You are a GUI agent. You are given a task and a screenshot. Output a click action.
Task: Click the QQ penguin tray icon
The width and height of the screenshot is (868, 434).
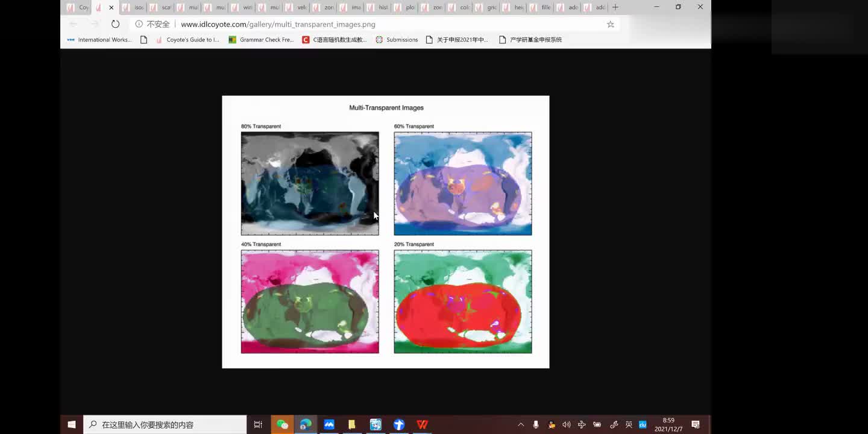point(552,424)
